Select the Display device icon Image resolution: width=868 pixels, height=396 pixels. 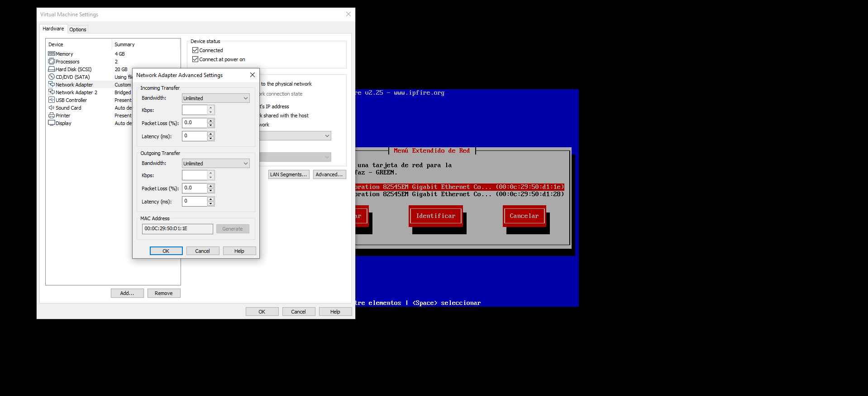click(52, 123)
